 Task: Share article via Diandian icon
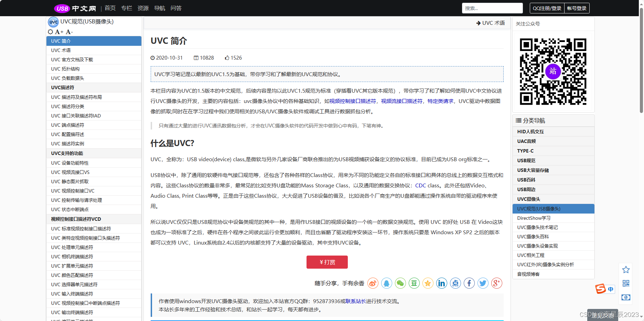click(x=455, y=283)
